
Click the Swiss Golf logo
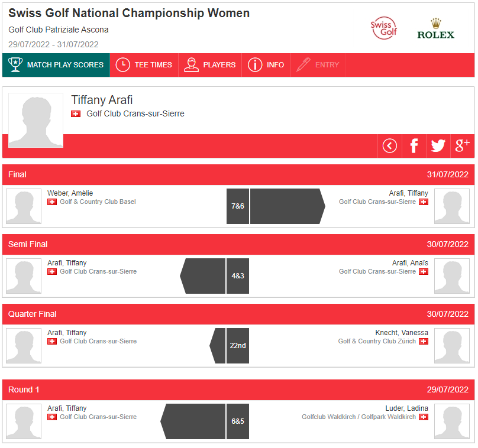coord(384,28)
